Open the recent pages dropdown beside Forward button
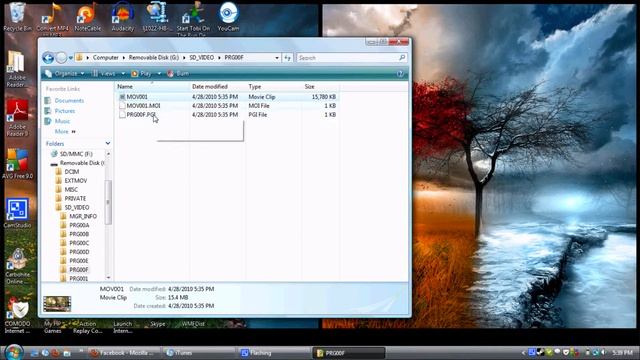The width and height of the screenshot is (640, 360). [71, 58]
